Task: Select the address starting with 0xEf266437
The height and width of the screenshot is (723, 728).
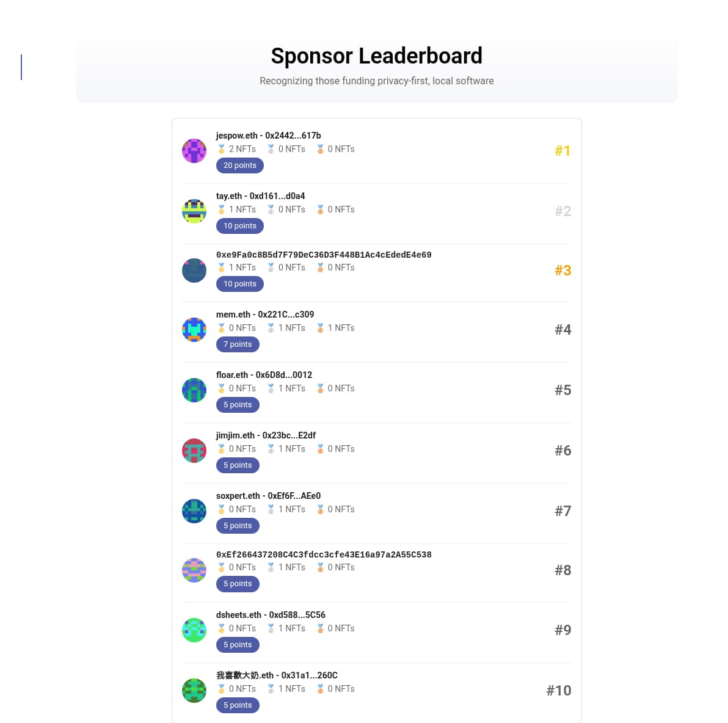Action: [324, 554]
